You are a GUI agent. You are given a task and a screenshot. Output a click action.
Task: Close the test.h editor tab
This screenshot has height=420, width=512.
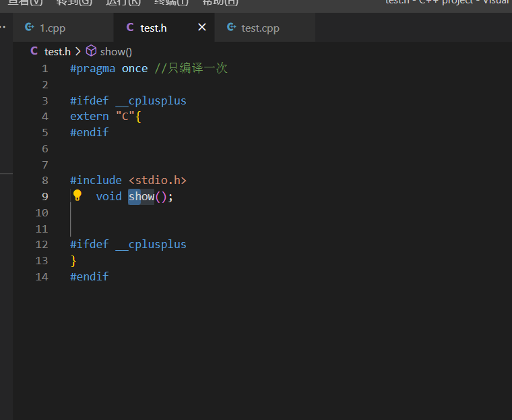(201, 28)
